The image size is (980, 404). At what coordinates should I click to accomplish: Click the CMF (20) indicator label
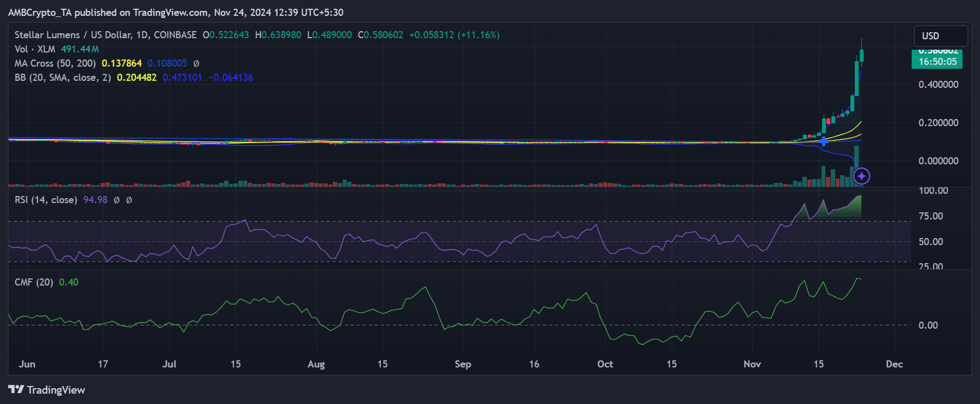(34, 282)
